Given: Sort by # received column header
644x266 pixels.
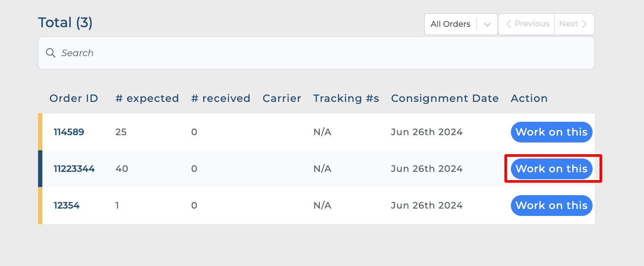Looking at the screenshot, I should [x=220, y=98].
